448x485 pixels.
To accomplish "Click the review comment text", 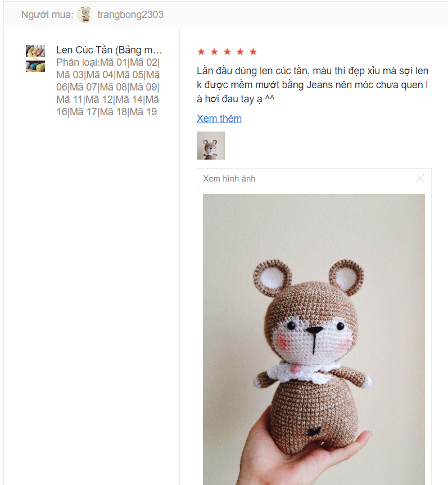I will click(313, 85).
